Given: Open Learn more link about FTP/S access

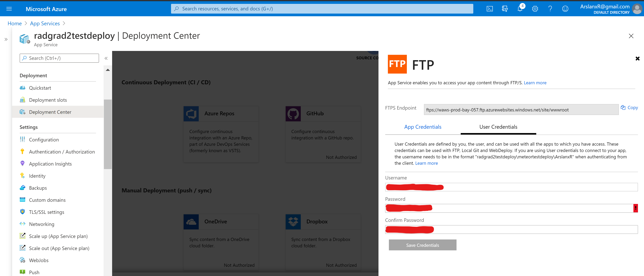Looking at the screenshot, I should [535, 83].
